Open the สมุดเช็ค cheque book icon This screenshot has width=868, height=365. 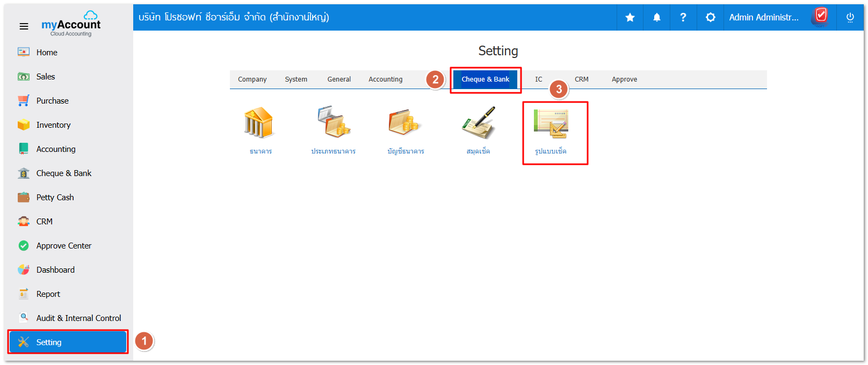pyautogui.click(x=478, y=124)
